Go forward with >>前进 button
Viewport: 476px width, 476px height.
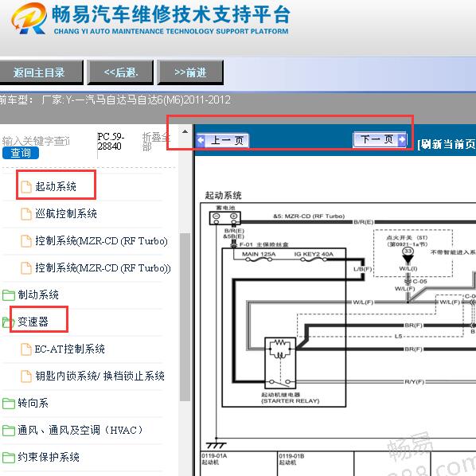(x=190, y=72)
